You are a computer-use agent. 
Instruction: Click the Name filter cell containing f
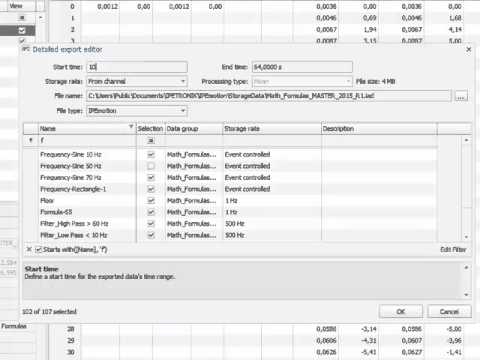coord(87,140)
